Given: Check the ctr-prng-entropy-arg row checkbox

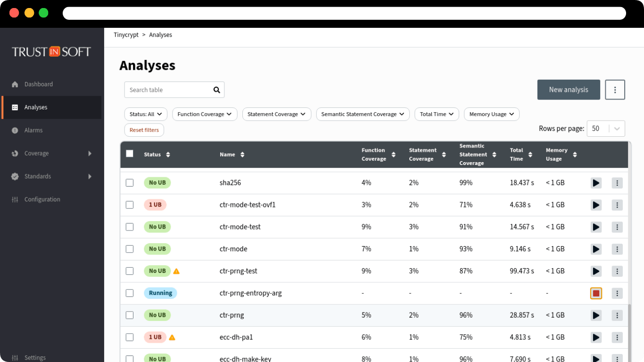Looking at the screenshot, I should coord(130,293).
